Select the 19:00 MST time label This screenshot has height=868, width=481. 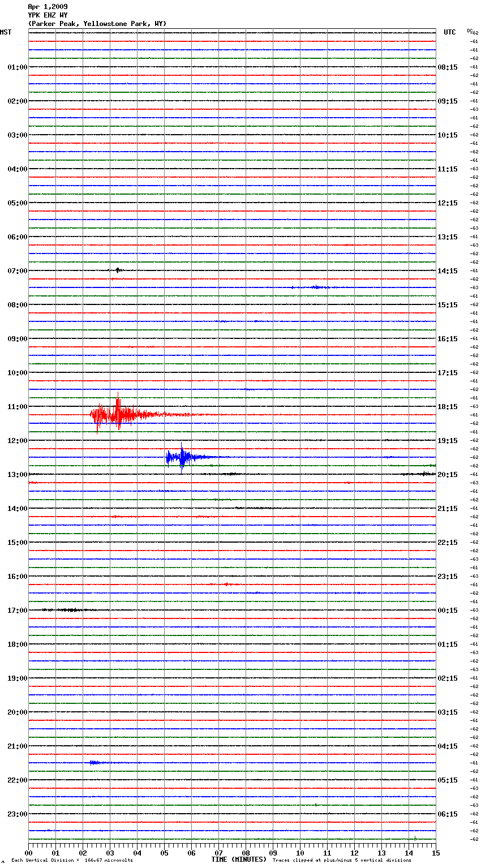pyautogui.click(x=17, y=678)
